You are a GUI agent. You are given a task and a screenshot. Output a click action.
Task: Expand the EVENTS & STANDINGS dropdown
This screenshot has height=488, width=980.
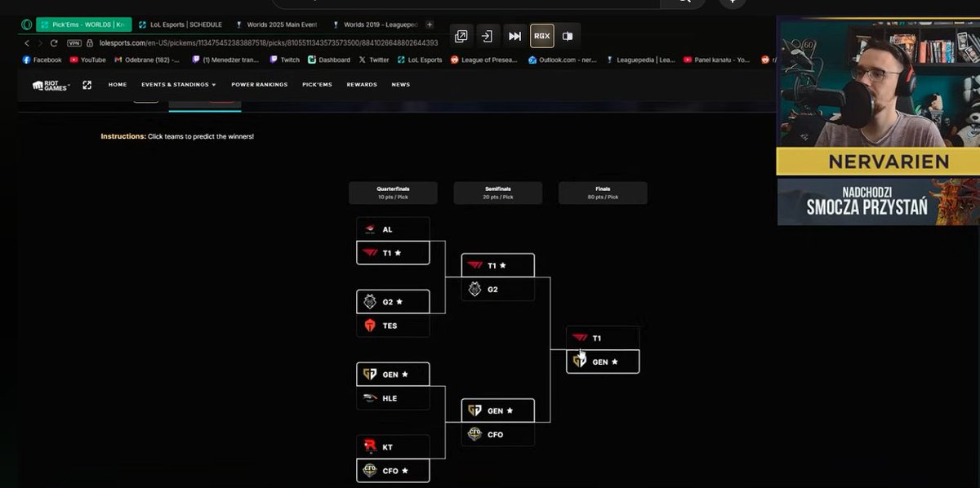point(179,85)
